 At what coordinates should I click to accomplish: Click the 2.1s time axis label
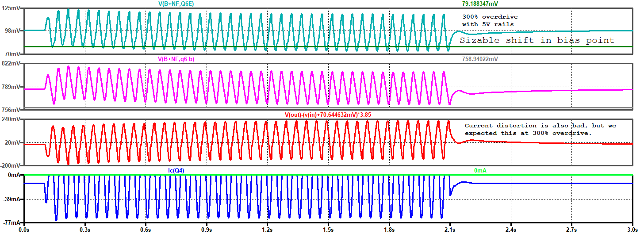(x=449, y=230)
